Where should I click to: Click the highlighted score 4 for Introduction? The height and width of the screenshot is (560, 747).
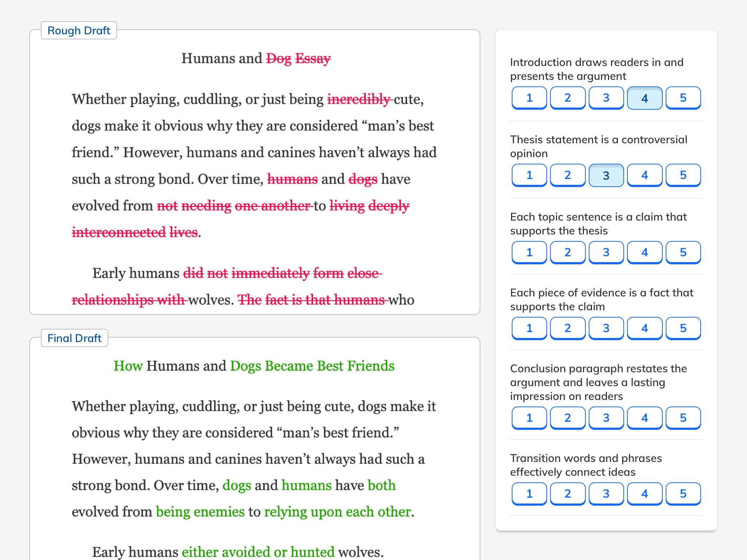[x=645, y=98]
